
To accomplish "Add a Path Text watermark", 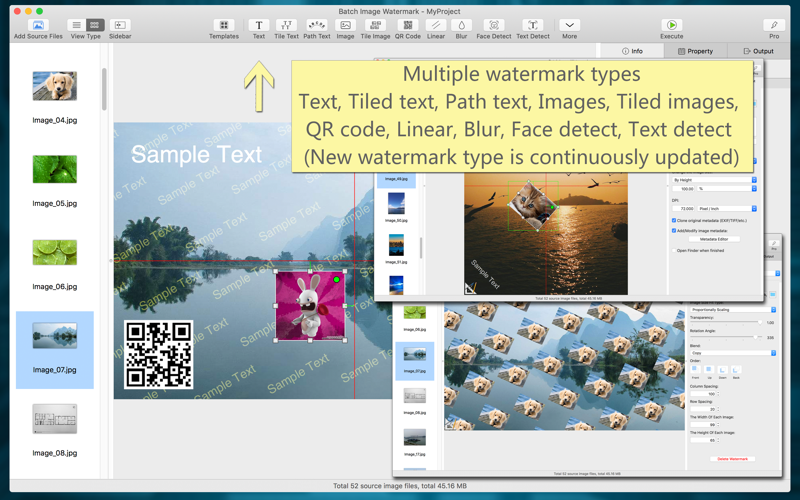I will point(317,25).
